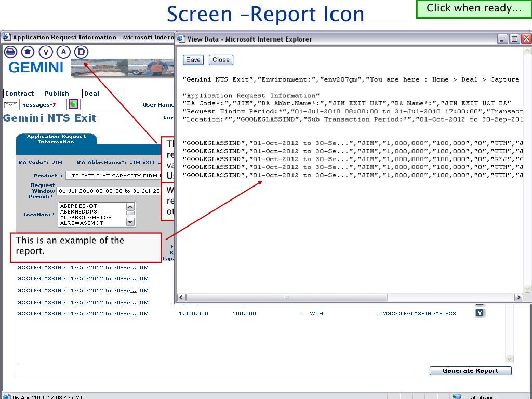Click the GEMINI logo

click(36, 68)
